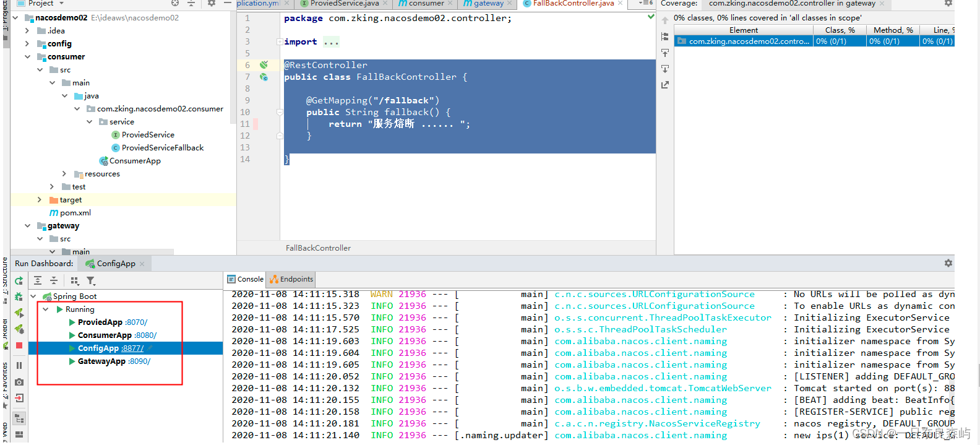Click the camera thread dump icon
This screenshot has width=980, height=445.
click(19, 382)
